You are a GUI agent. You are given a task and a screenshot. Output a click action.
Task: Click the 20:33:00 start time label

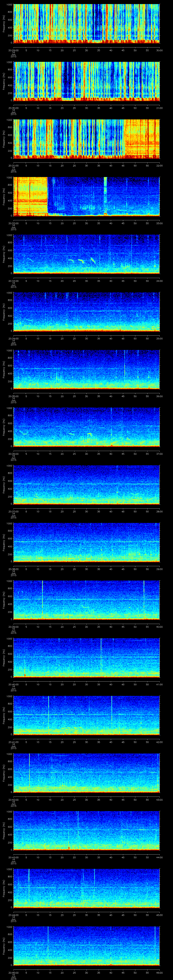coord(13,280)
